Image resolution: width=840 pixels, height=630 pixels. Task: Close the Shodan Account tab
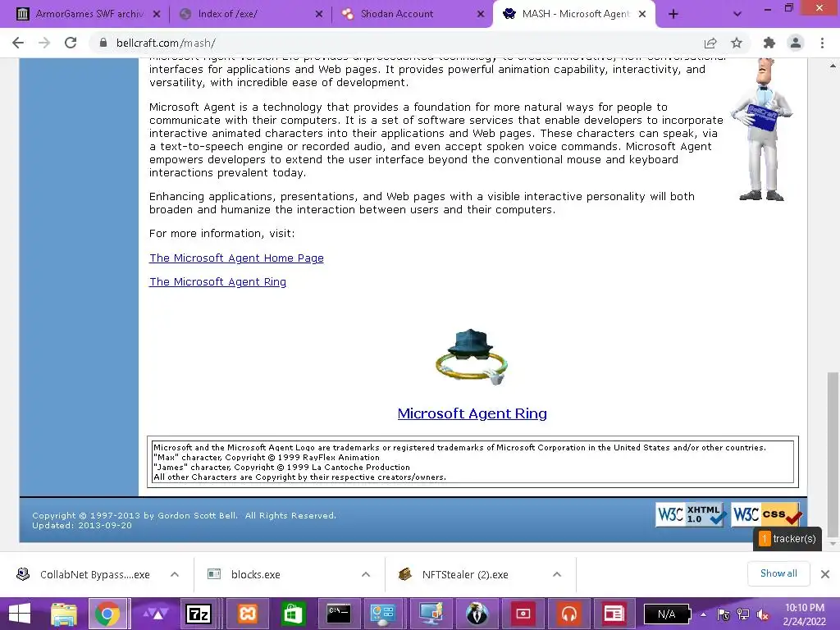(x=481, y=14)
